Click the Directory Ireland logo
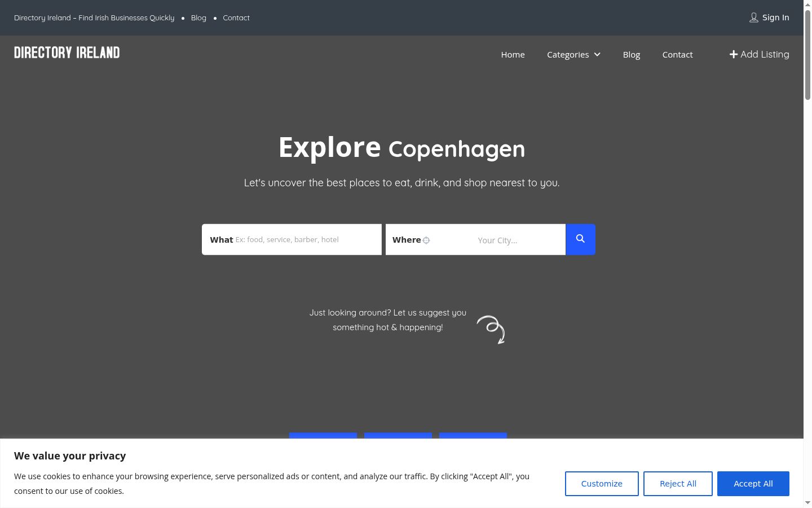Image resolution: width=812 pixels, height=508 pixels. coord(67,52)
